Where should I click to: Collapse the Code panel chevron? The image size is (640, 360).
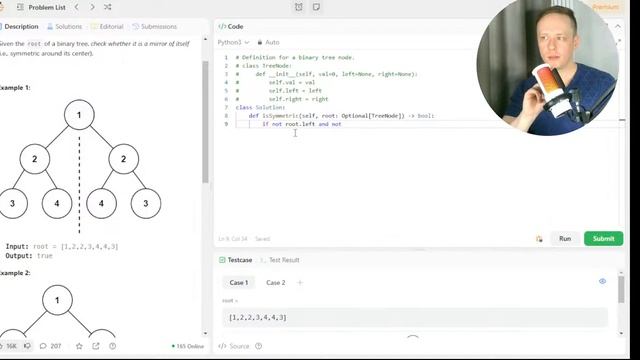click(x=618, y=26)
